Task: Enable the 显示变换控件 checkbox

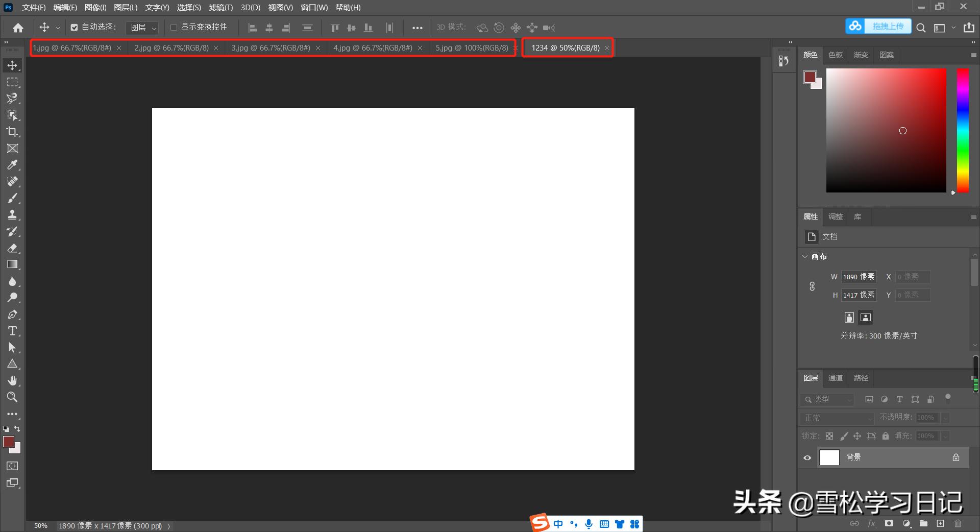Action: 174,28
